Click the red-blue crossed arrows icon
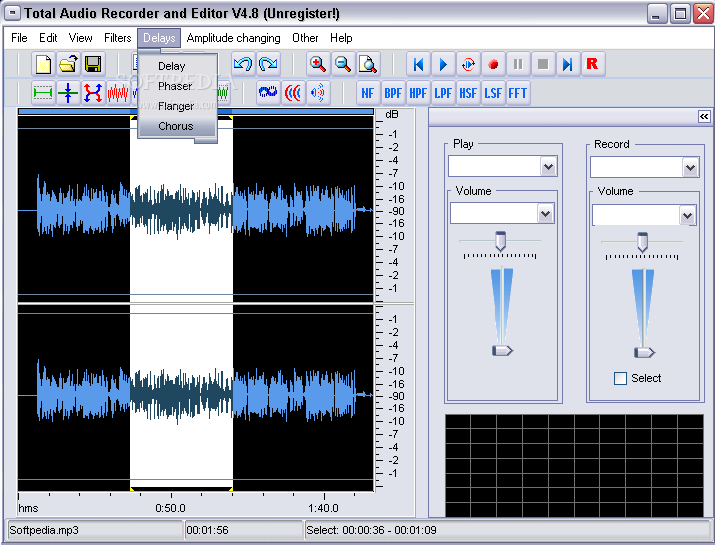 [x=93, y=93]
